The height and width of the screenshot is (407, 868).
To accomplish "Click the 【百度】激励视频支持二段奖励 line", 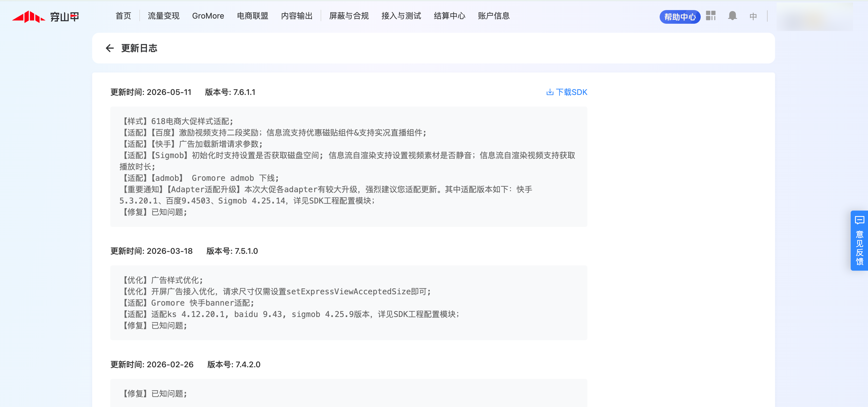I will coord(273,133).
